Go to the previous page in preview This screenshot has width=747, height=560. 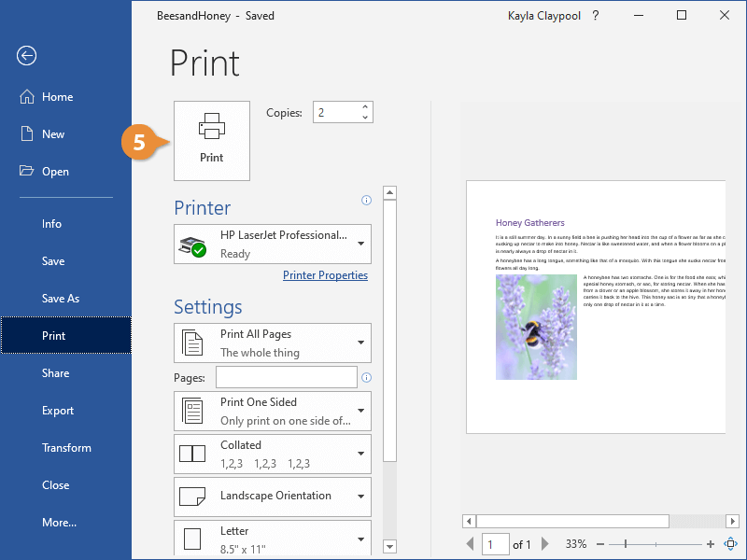coord(470,544)
